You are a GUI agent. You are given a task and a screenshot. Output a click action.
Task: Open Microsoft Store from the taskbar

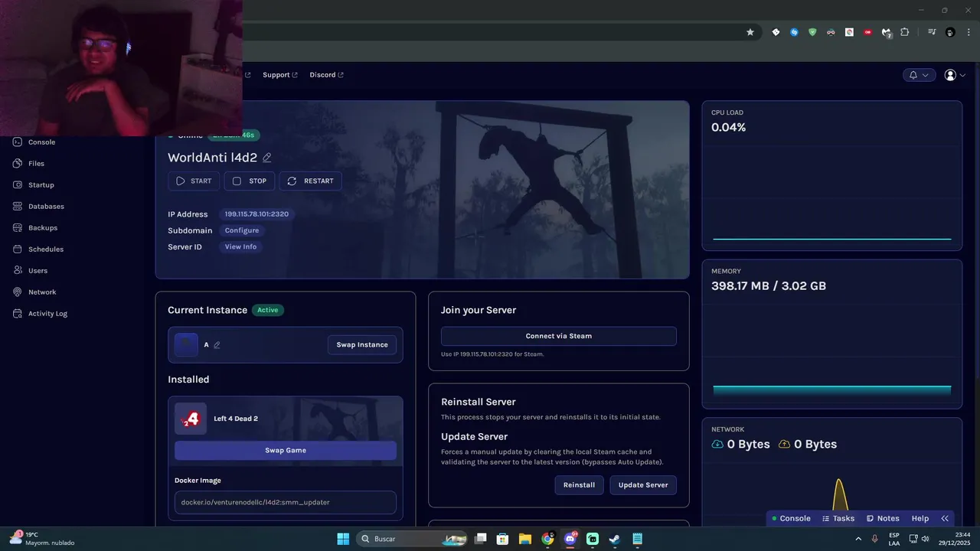503,539
